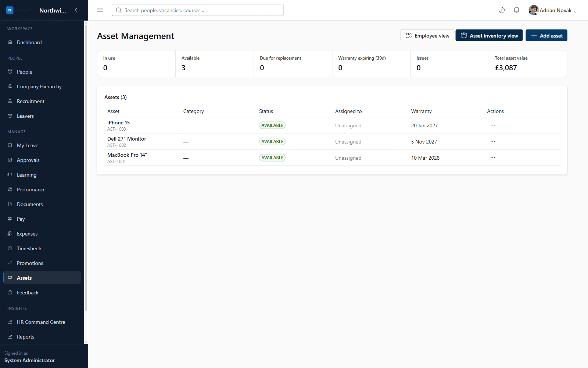Switch to Employee view

[x=427, y=35]
